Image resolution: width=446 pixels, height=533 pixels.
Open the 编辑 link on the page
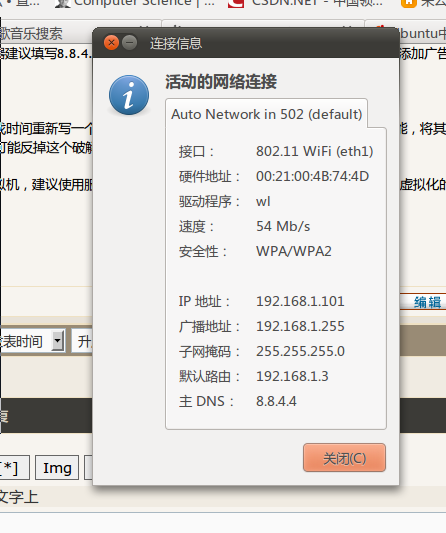[427, 302]
